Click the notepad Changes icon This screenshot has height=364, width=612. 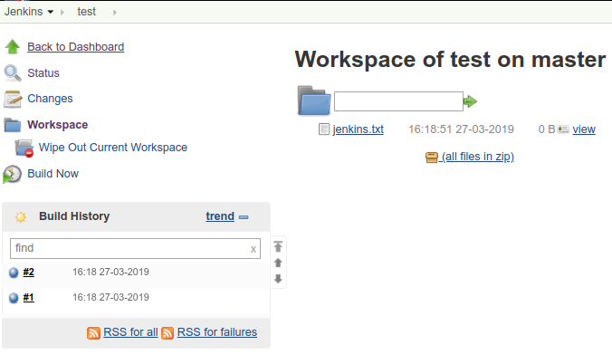[13, 99]
